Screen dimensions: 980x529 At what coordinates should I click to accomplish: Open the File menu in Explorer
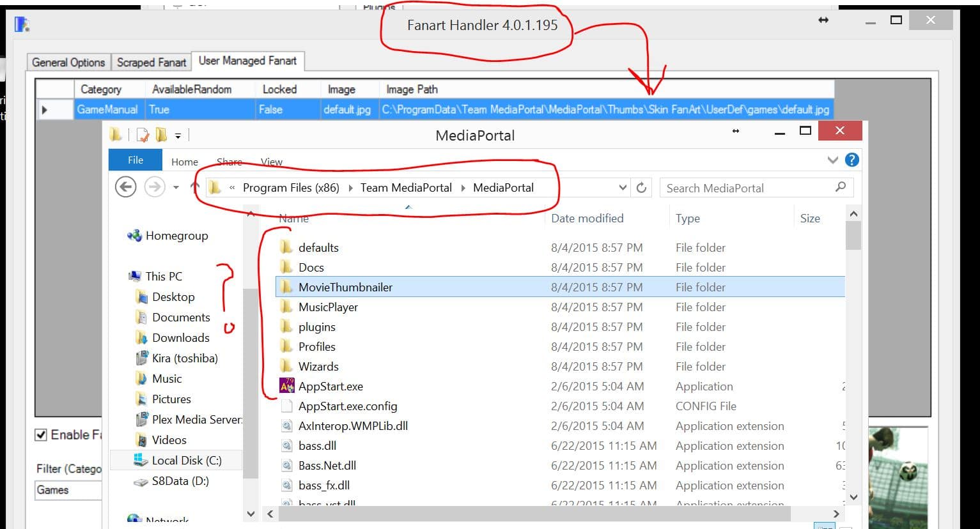(x=136, y=160)
